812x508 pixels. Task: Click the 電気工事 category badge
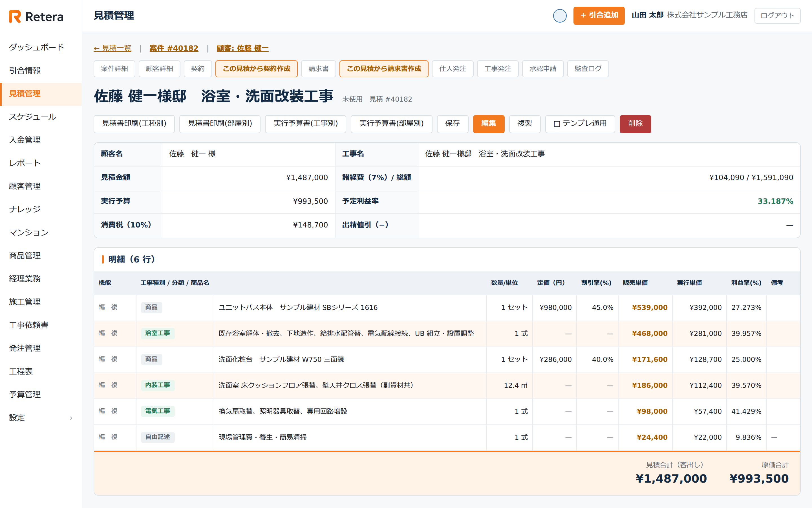(x=158, y=411)
